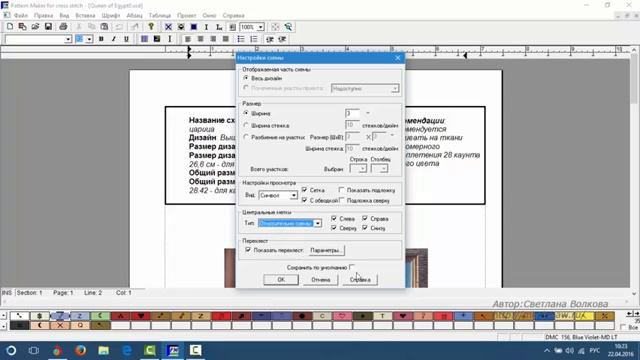Print the document using printer icon
The height and width of the screenshot is (360, 640).
click(x=63, y=27)
